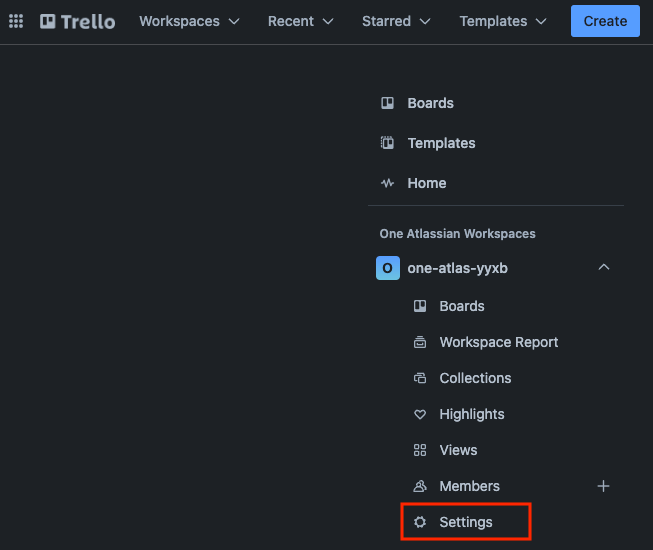Click the board icon beside workspace Boards
The width and height of the screenshot is (653, 550).
click(420, 306)
